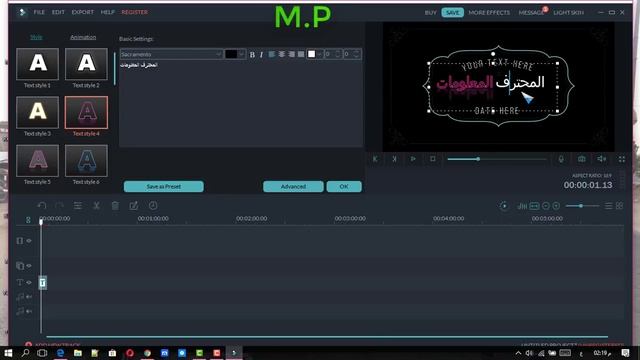640x360 pixels.
Task: Toggle overlay track visibility eye
Action: [29, 266]
